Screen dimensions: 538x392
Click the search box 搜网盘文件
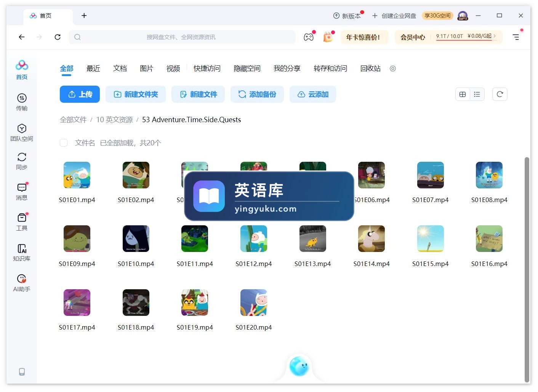(182, 37)
